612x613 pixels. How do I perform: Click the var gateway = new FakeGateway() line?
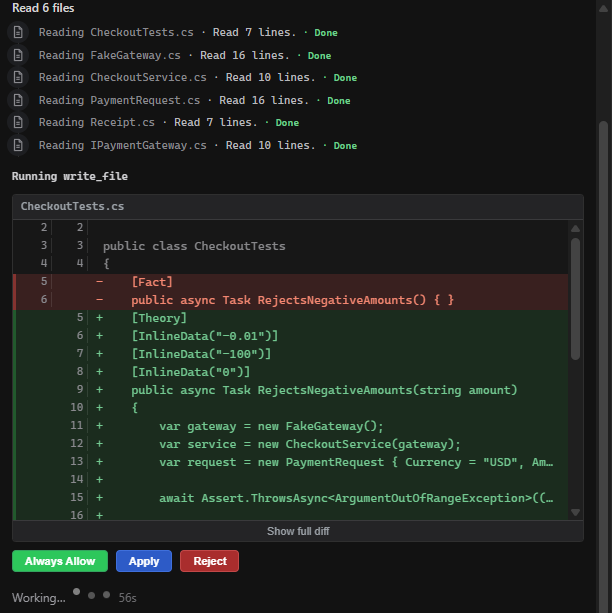tap(290, 426)
